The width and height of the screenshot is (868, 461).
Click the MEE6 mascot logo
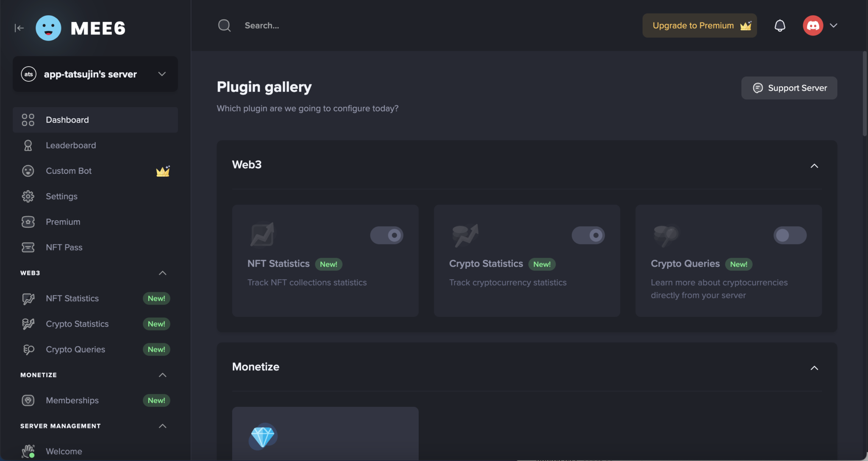tap(48, 28)
